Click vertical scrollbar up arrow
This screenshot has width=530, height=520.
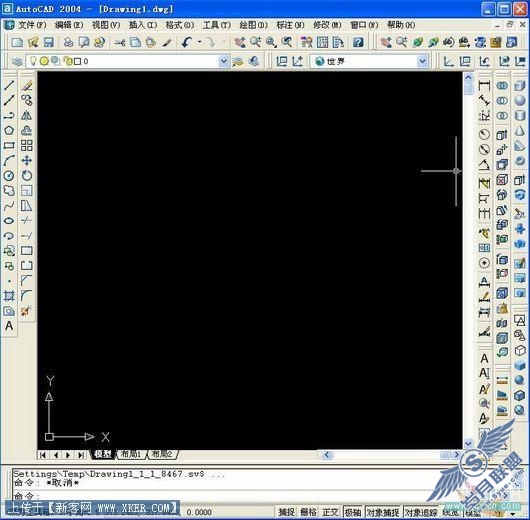[x=468, y=77]
